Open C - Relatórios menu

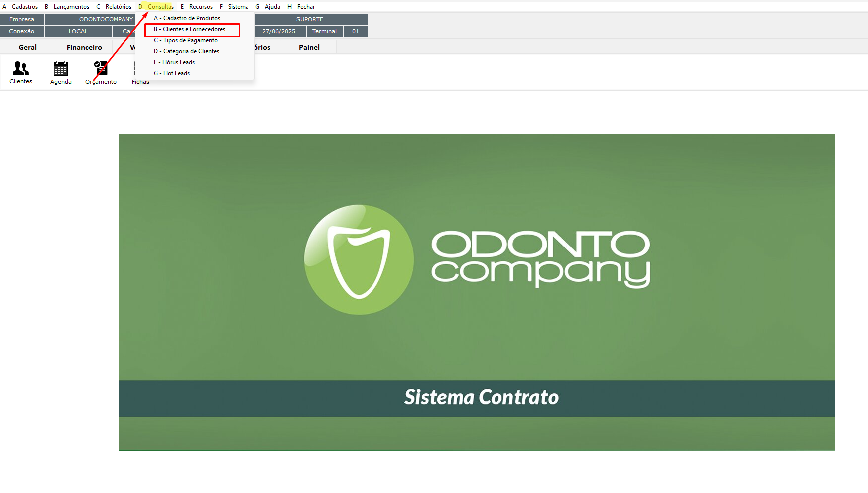(x=114, y=7)
